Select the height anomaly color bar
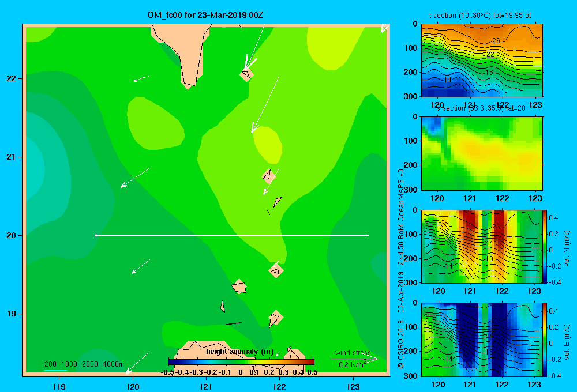Screen dimensions: 577x392 (241, 362)
